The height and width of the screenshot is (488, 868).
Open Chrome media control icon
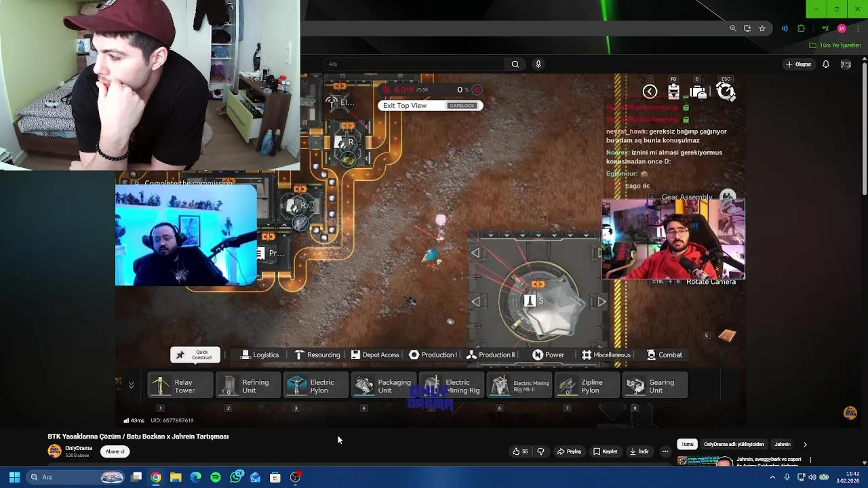pyautogui.click(x=825, y=28)
